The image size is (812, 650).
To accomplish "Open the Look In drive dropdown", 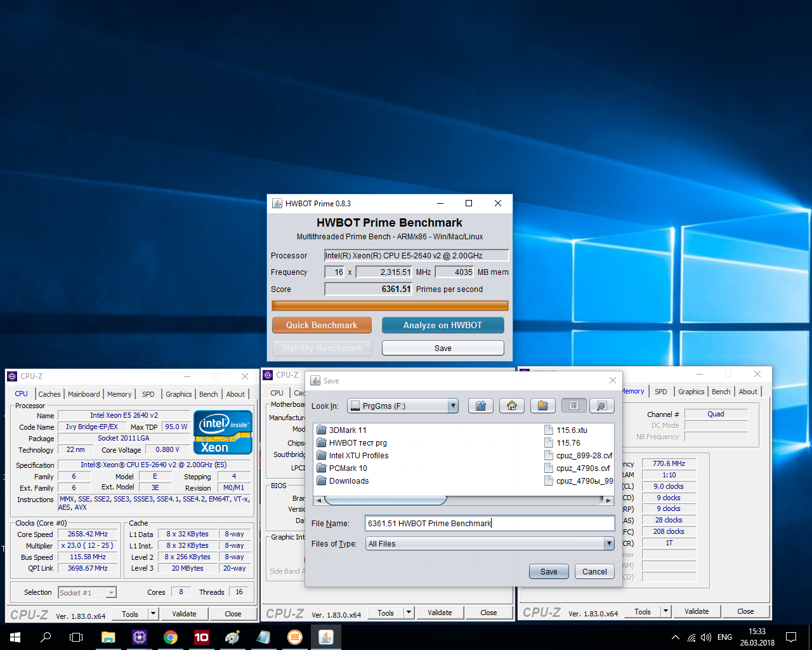I will (453, 406).
